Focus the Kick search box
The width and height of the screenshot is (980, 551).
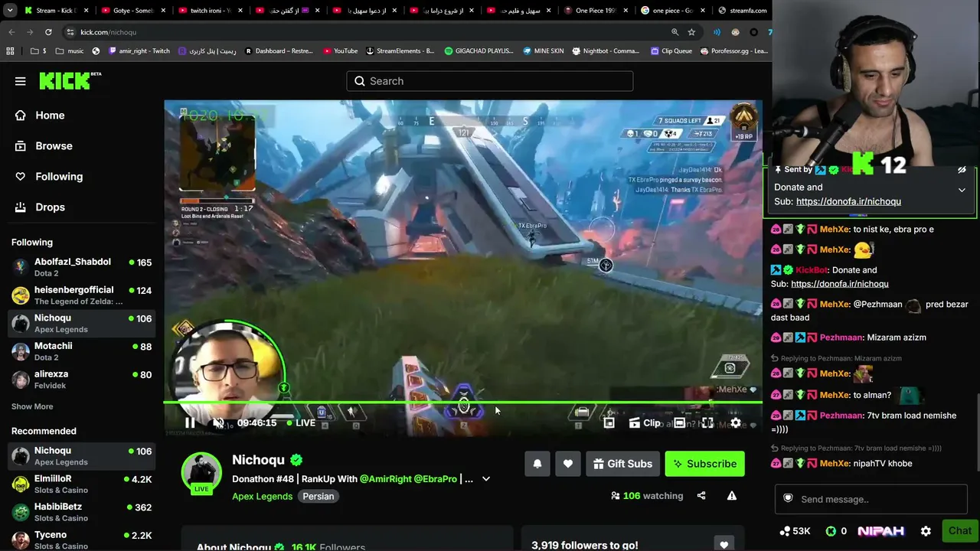(490, 81)
